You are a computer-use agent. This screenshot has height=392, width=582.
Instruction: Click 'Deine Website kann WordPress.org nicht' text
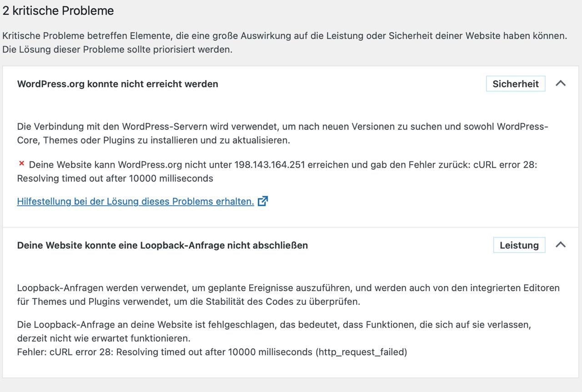114,164
